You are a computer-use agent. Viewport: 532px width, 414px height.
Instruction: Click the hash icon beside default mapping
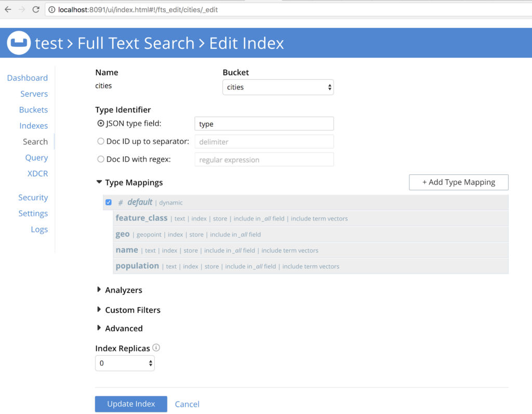tap(121, 202)
